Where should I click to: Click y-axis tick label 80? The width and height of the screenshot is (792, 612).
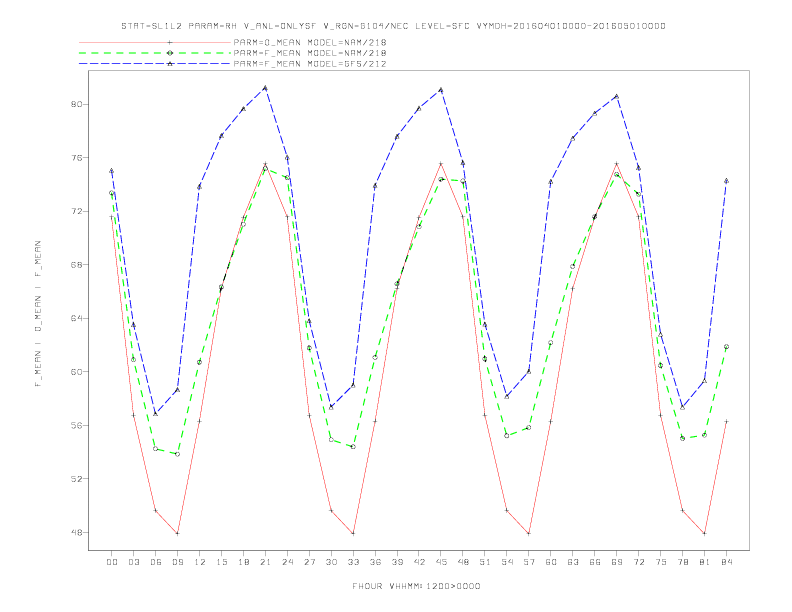click(78, 105)
